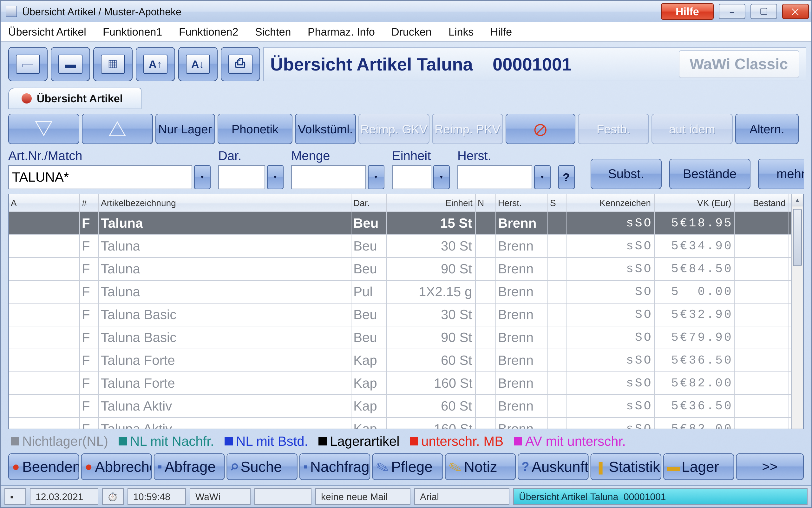Open the grid table view icon
The width and height of the screenshot is (812, 508).
pyautogui.click(x=113, y=64)
